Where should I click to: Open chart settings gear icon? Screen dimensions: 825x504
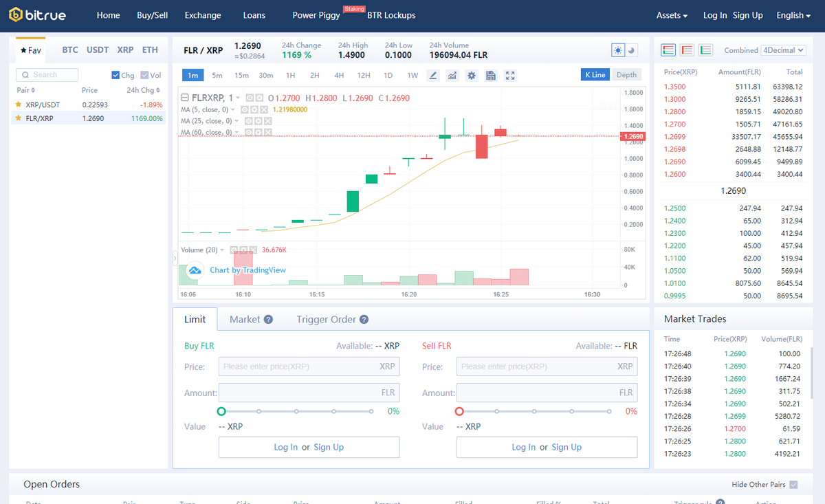472,75
